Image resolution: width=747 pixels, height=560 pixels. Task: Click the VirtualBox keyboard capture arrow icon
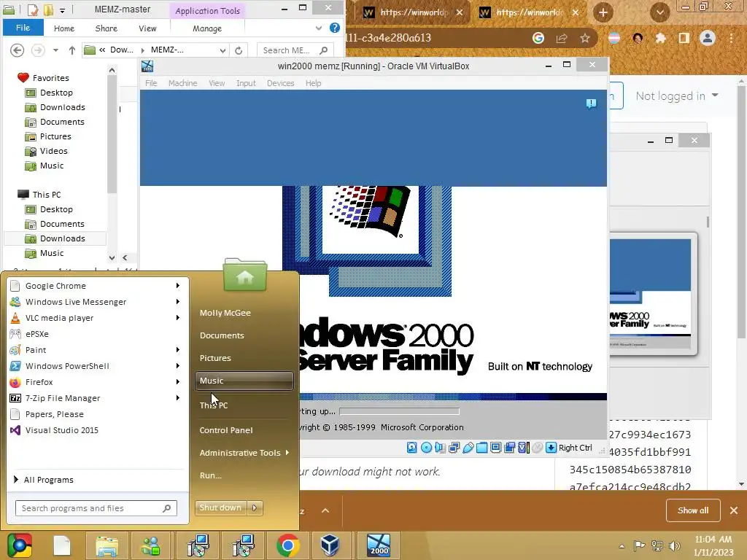(x=551, y=448)
